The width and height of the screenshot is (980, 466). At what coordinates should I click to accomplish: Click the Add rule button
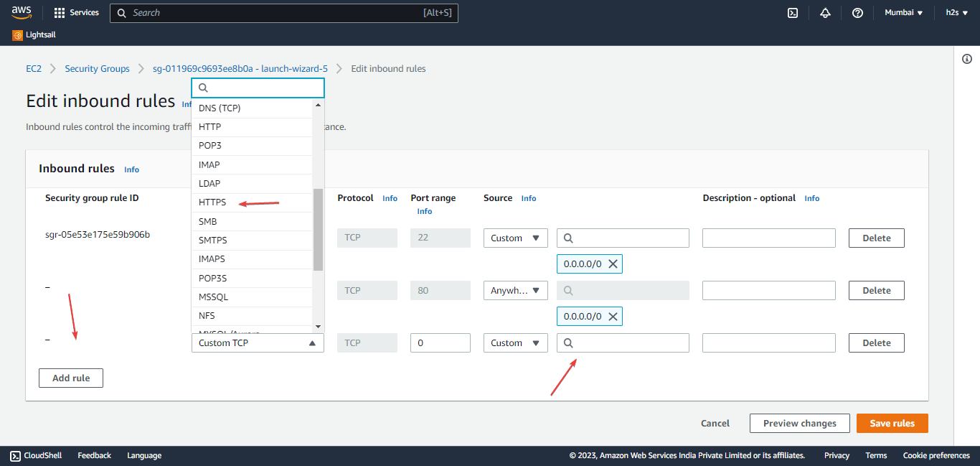click(x=71, y=378)
